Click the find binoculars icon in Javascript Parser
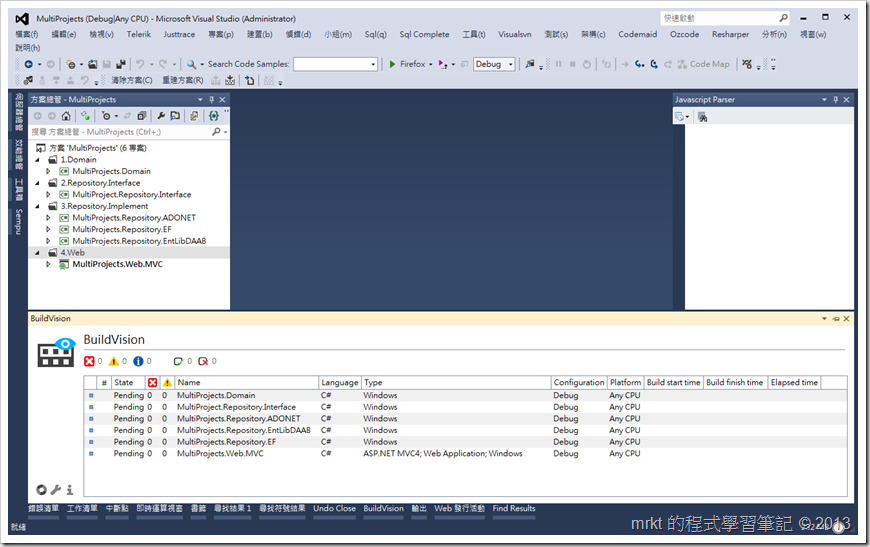 click(x=702, y=117)
